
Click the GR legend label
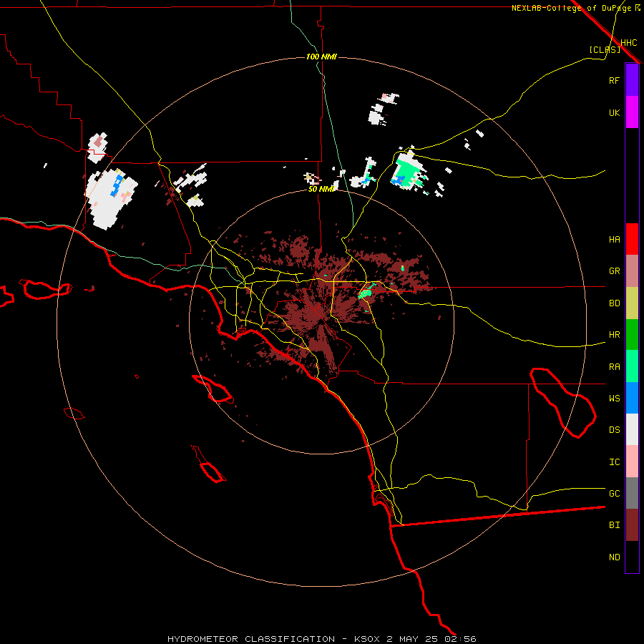click(x=614, y=271)
